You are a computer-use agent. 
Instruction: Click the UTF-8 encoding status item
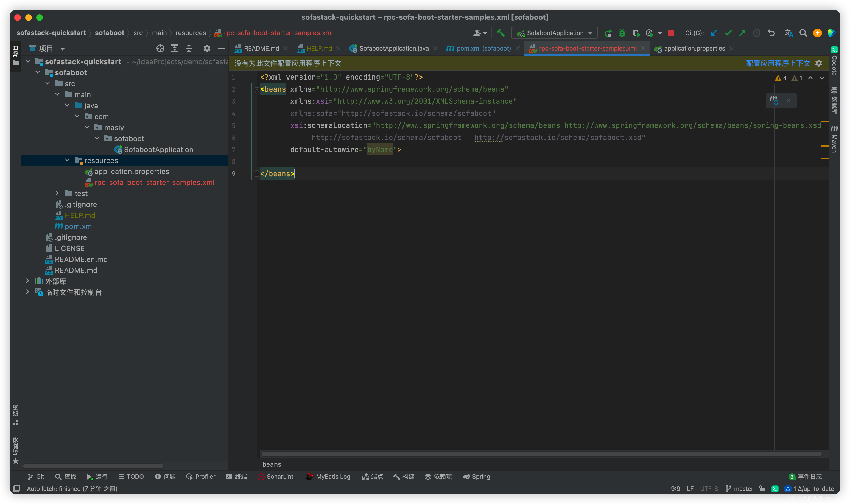(709, 488)
